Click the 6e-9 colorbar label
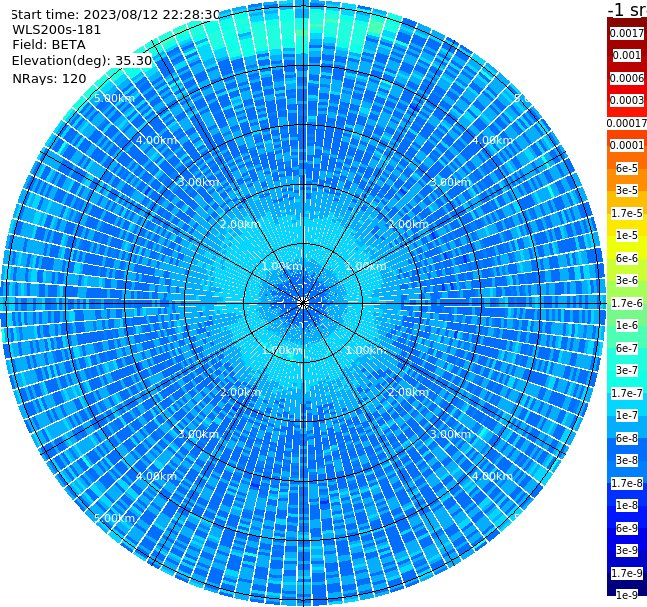The image size is (647, 607). click(627, 528)
